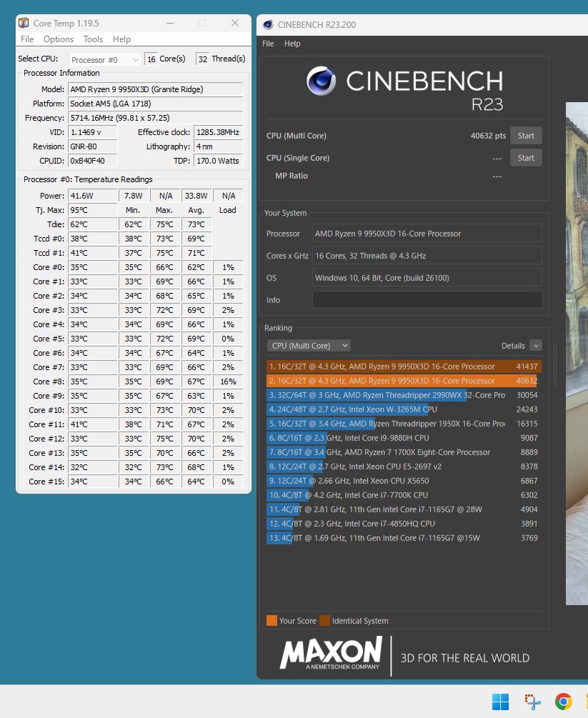Click the Lithography value 4 nm
This screenshot has height=718, width=588.
(219, 146)
